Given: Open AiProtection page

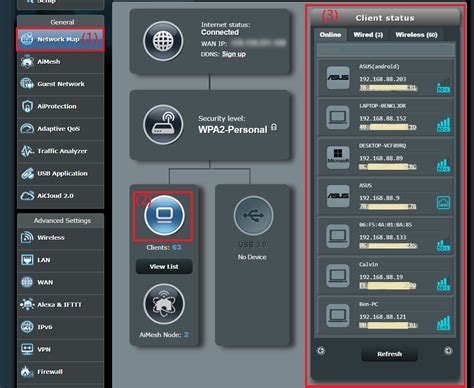Looking at the screenshot, I should pos(60,106).
